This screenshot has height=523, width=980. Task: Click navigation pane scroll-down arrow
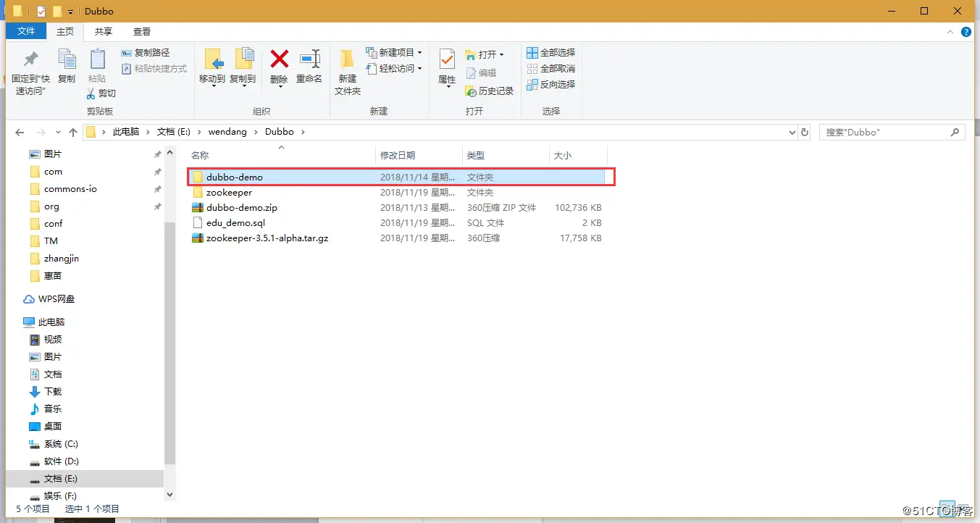point(170,495)
